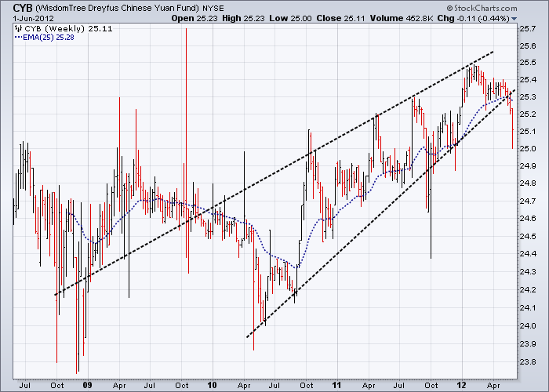Click the 25.0 price axis label
This screenshot has height=392, width=549.
(528, 149)
